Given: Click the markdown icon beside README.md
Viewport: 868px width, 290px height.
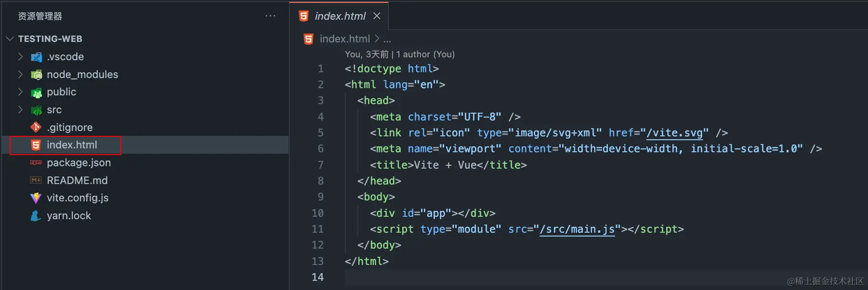Looking at the screenshot, I should pos(36,180).
